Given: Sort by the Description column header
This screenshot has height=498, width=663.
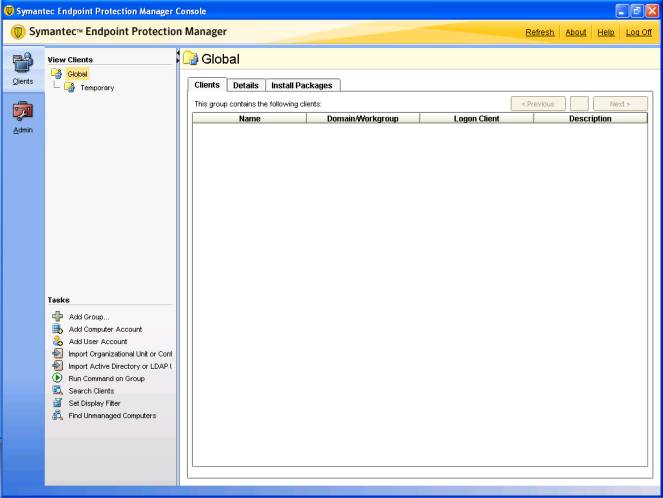Looking at the screenshot, I should [x=590, y=118].
